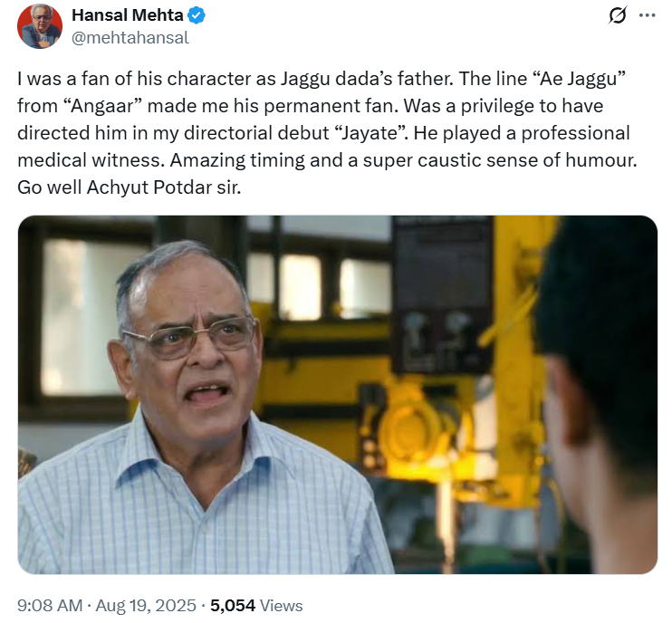Screen dimensions: 672x623
Task: Open the three-dot more options menu
Action: (x=647, y=16)
